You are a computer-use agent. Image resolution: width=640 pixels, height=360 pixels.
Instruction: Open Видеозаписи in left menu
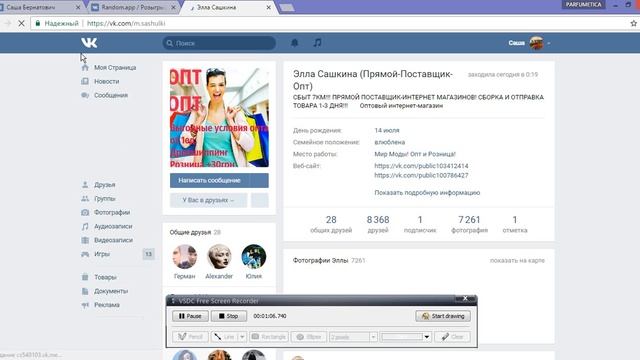tap(113, 240)
